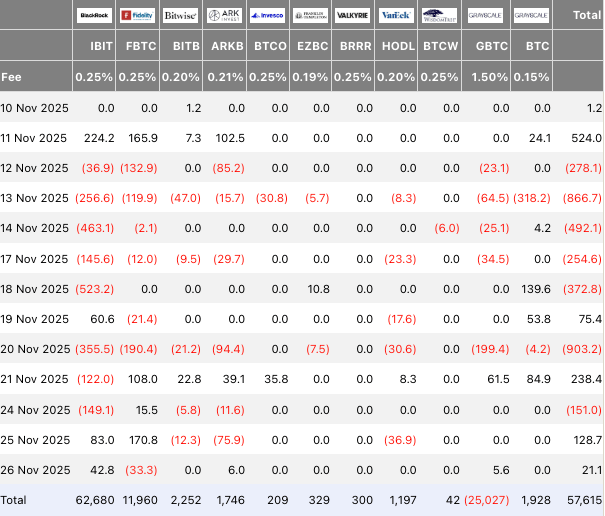This screenshot has width=605, height=516.
Task: Click the 0.15% BTC fee cell
Action: pyautogui.click(x=531, y=77)
